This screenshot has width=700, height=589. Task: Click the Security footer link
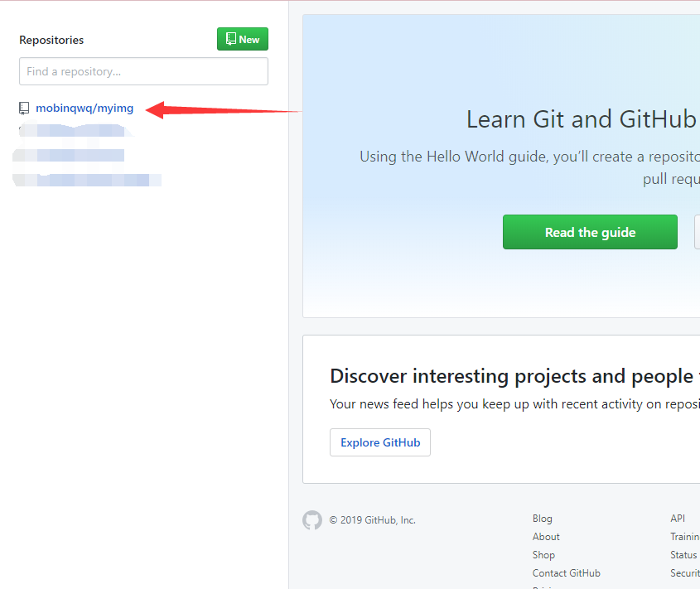pos(685,573)
